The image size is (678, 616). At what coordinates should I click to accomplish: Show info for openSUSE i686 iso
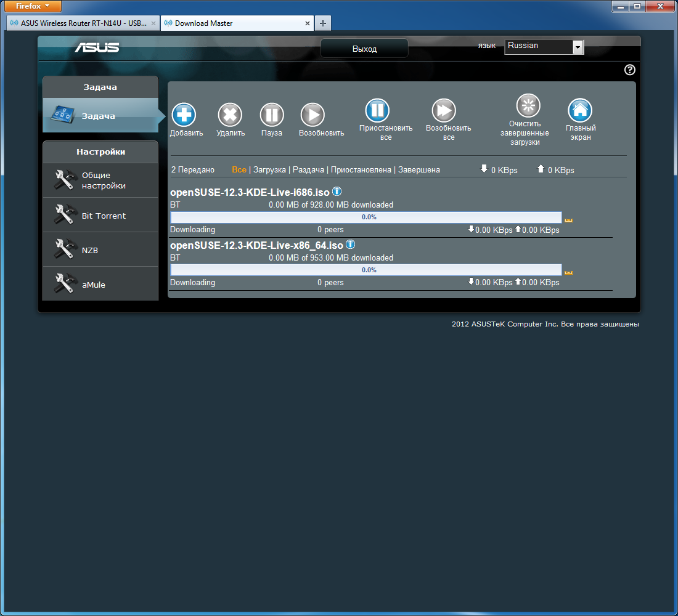(337, 191)
